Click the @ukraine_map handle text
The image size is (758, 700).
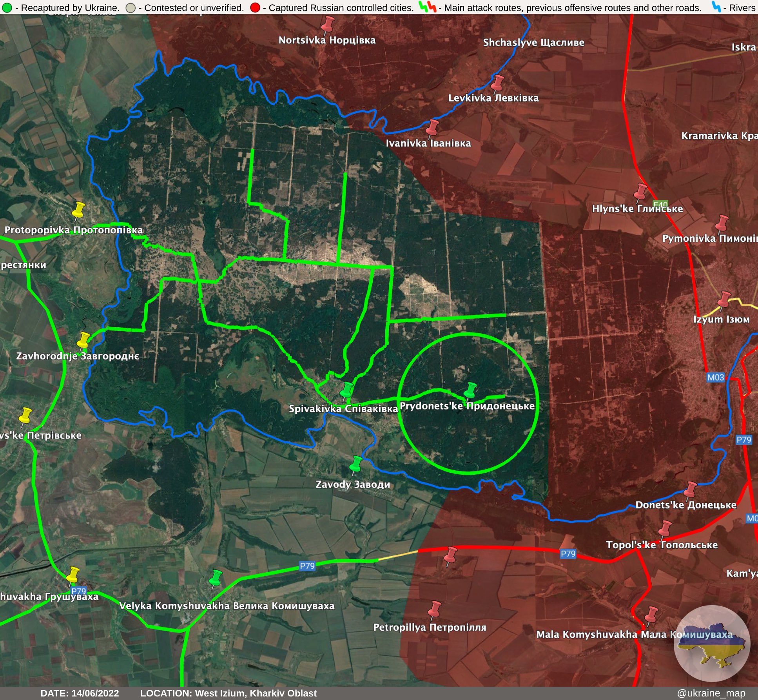[x=711, y=693]
